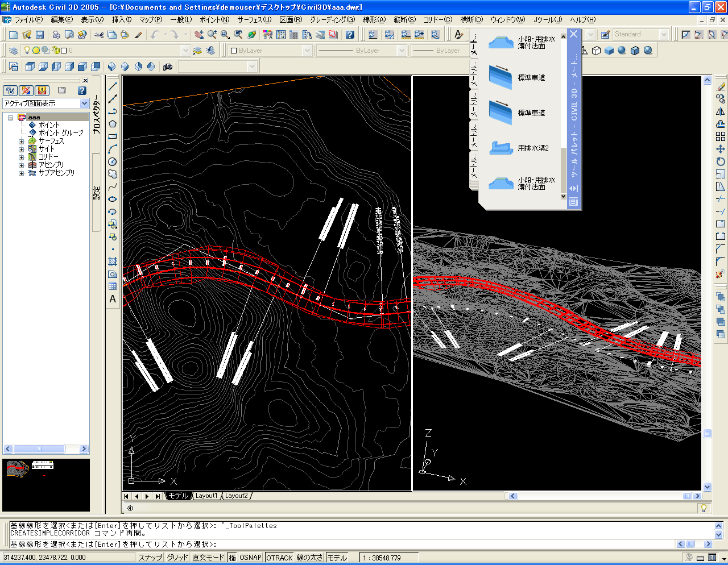Choose the Polygon draw tool
728x565 pixels.
pyautogui.click(x=113, y=124)
